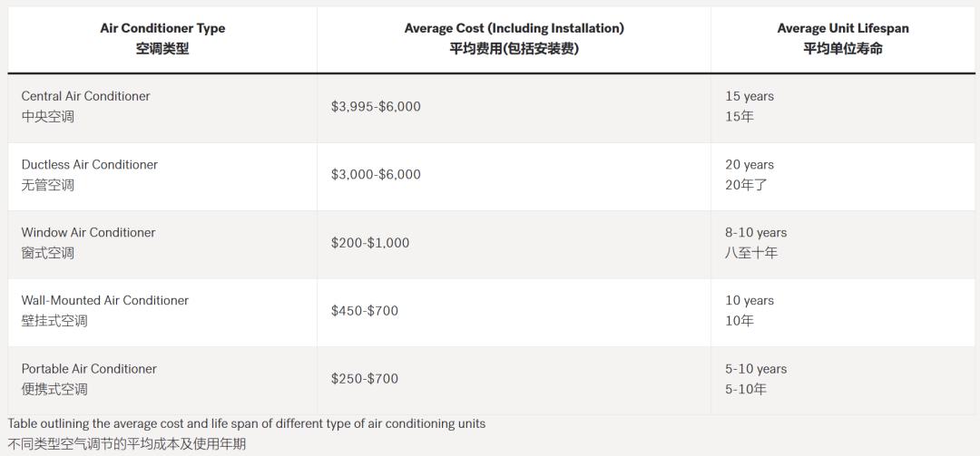This screenshot has height=456, width=980.
Task: Click the $450-$700 price cell
Action: 364,311
